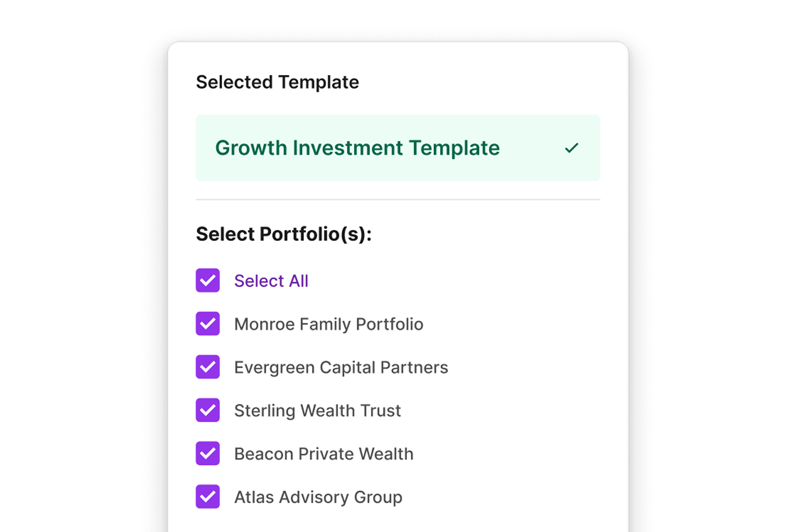Uncheck the Atlas Advisory Group checkbox
Image resolution: width=795 pixels, height=532 pixels.
(x=208, y=497)
